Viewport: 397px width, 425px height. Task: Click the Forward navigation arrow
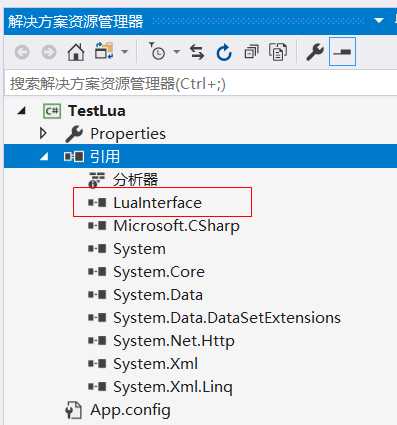pyautogui.click(x=49, y=52)
